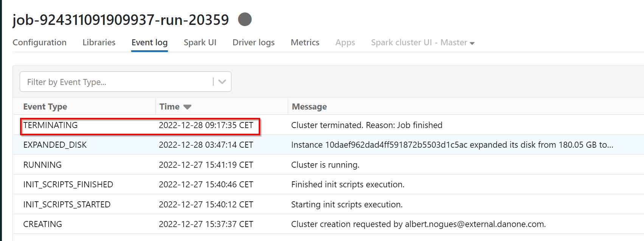Click the cluster status indicator beside job title
Image resolution: width=644 pixels, height=241 pixels.
(x=245, y=19)
